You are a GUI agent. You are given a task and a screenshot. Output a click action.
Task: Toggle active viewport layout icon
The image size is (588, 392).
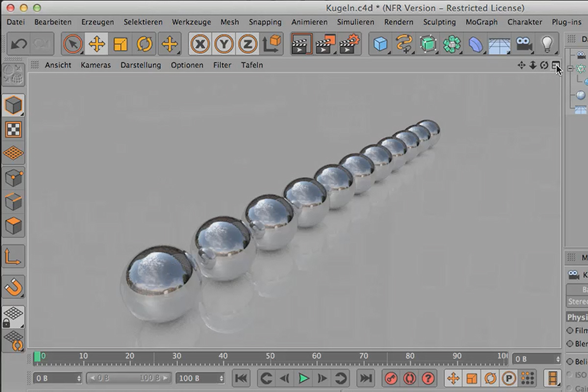tap(556, 65)
